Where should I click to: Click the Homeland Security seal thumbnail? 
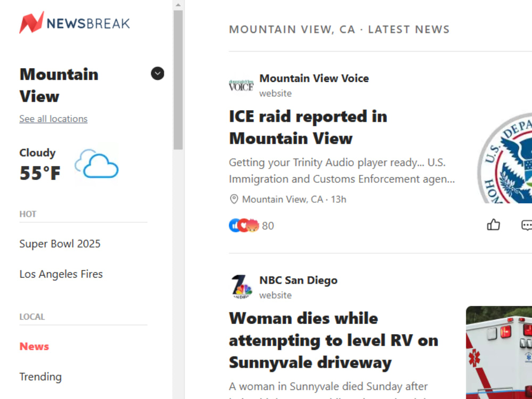[504, 158]
